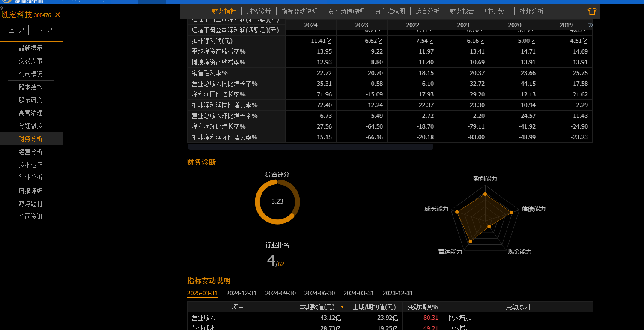
Task: Open 股本结构 in the sidebar
Action: [x=30, y=87]
